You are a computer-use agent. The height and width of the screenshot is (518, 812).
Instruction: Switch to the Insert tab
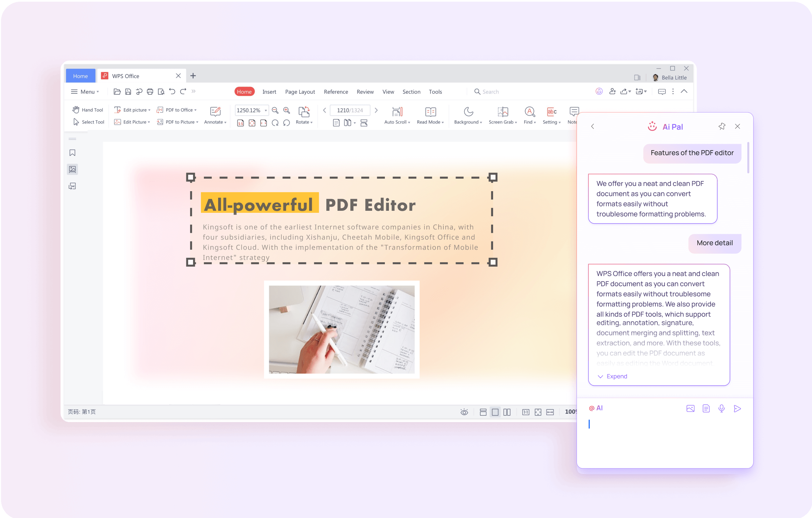click(269, 92)
